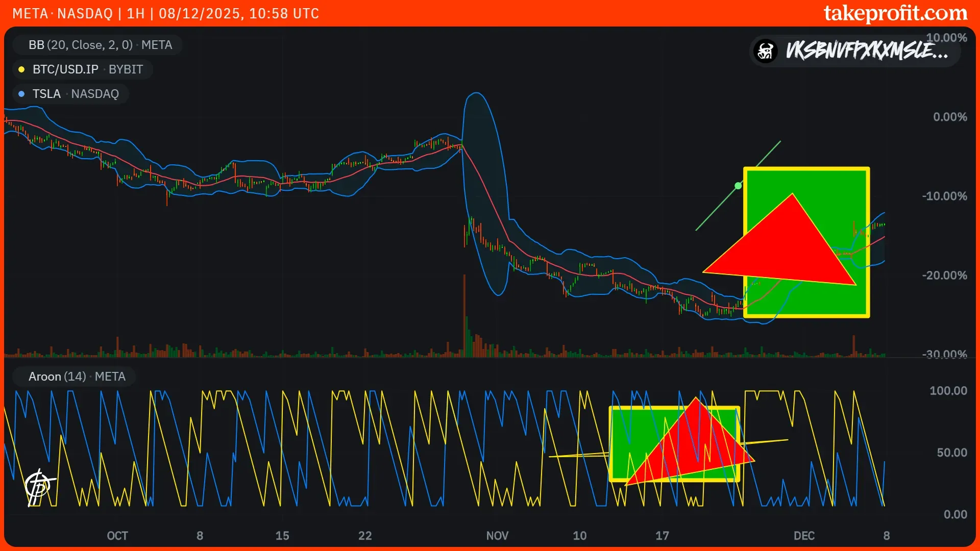The image size is (980, 551).
Task: Open the BB (20, Close, 2, 0) indicator legend
Action: 100,45
